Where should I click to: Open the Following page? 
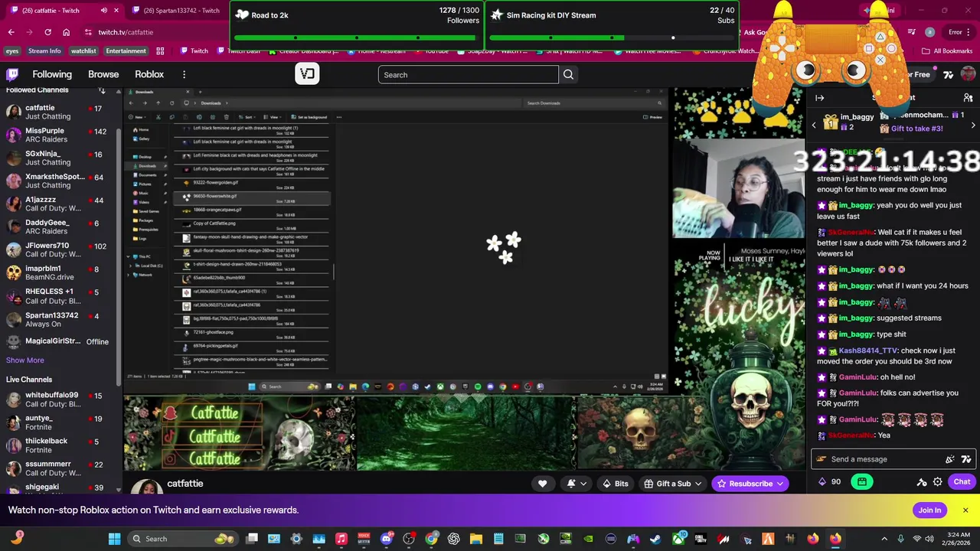pos(52,74)
